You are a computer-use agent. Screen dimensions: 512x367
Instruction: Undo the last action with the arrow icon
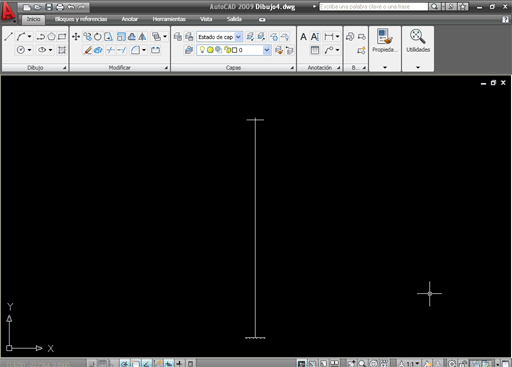(x=71, y=7)
